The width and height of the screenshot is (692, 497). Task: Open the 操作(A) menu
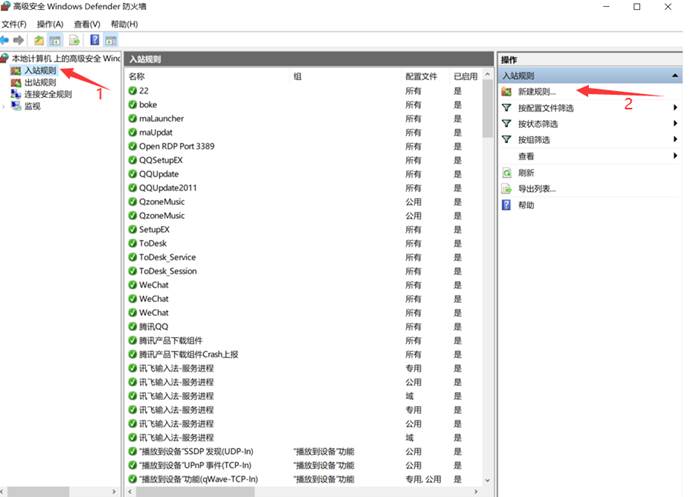(50, 24)
